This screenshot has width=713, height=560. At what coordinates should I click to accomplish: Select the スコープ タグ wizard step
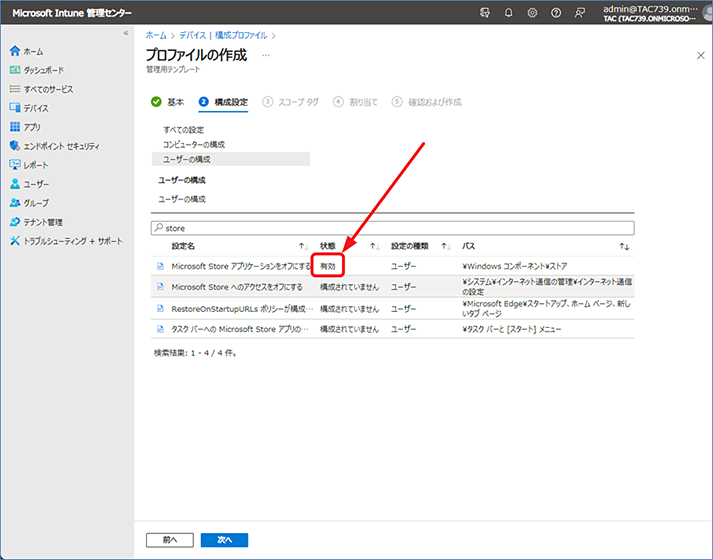coord(291,102)
